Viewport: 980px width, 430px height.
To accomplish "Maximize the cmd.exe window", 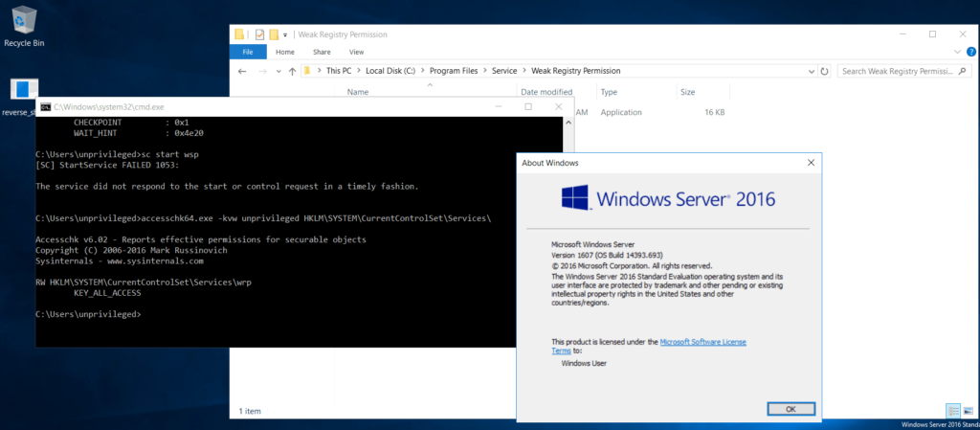I will click(528, 107).
